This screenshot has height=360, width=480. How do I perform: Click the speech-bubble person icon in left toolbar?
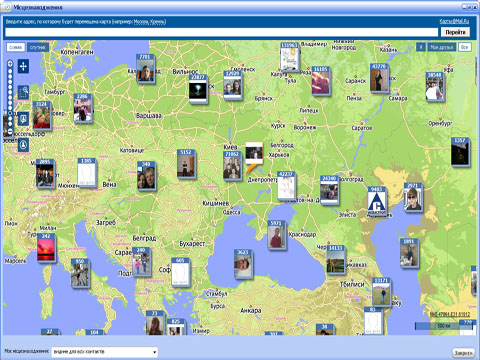[x=23, y=119]
